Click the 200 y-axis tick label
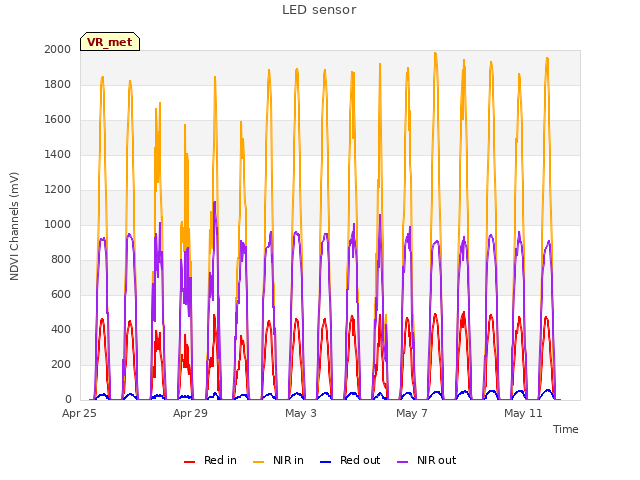Image resolution: width=640 pixels, height=480 pixels. tap(61, 364)
